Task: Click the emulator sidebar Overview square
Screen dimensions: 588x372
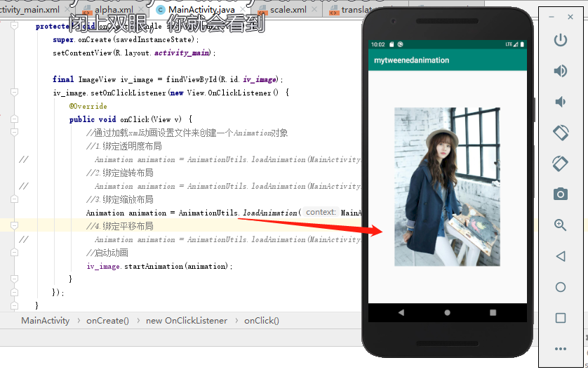Action: [x=560, y=318]
